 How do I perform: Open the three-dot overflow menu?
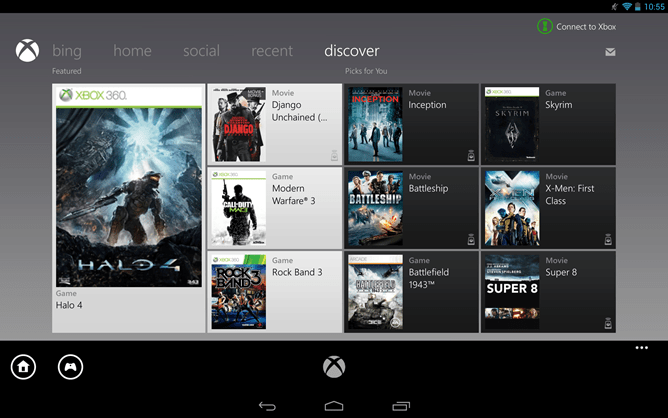pos(642,348)
